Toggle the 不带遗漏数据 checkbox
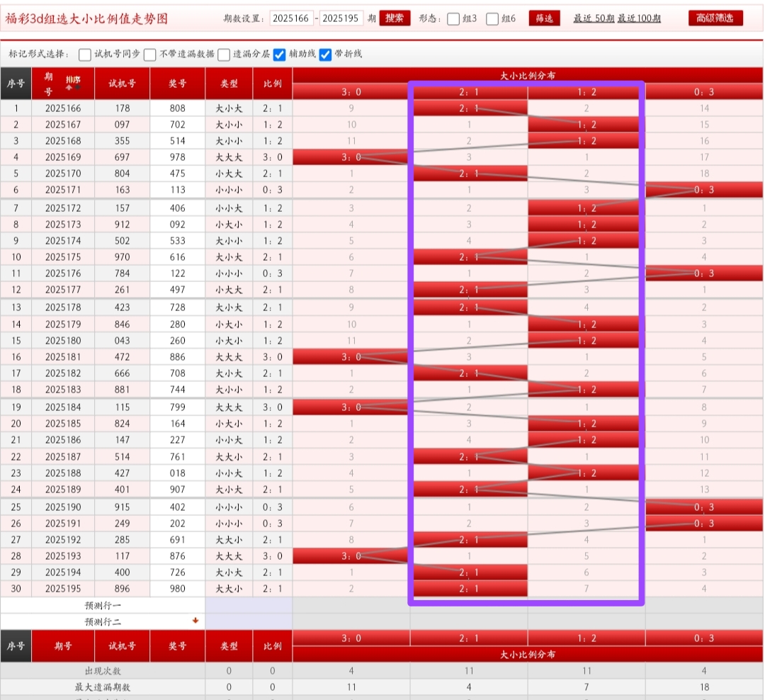765x700 pixels. [x=150, y=55]
